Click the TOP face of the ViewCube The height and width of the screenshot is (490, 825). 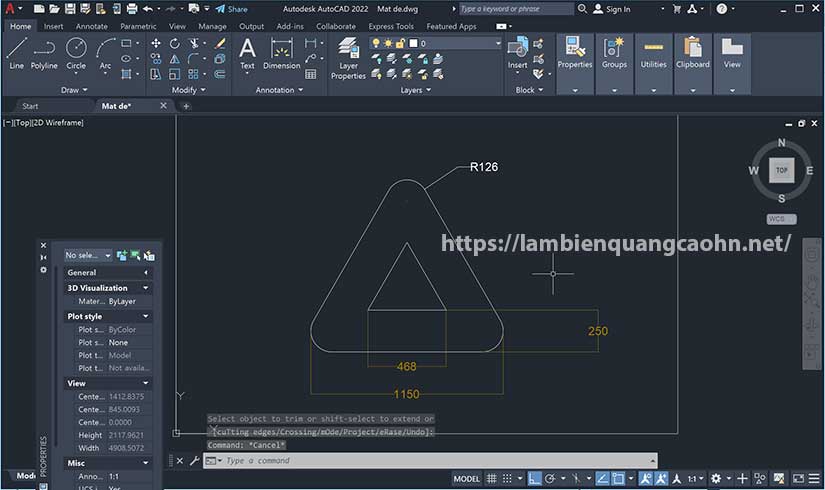point(781,171)
